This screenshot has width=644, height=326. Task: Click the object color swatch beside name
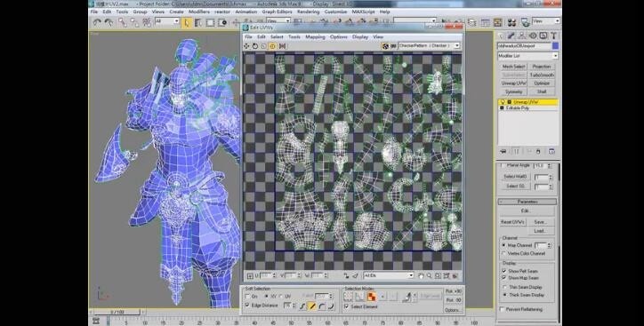555,46
